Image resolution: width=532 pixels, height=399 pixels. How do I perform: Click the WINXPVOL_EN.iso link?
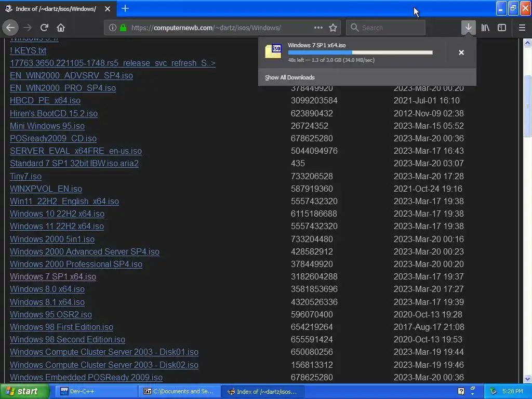pos(46,189)
